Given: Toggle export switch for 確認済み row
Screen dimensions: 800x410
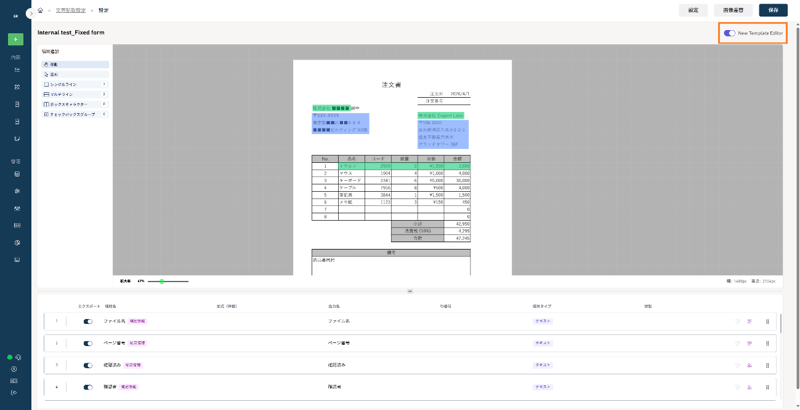Looking at the screenshot, I should pyautogui.click(x=88, y=365).
